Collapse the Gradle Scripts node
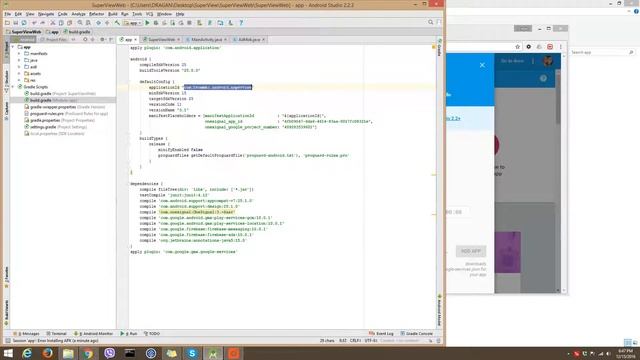Image resolution: width=640 pixels, height=360 pixels. (x=13, y=87)
